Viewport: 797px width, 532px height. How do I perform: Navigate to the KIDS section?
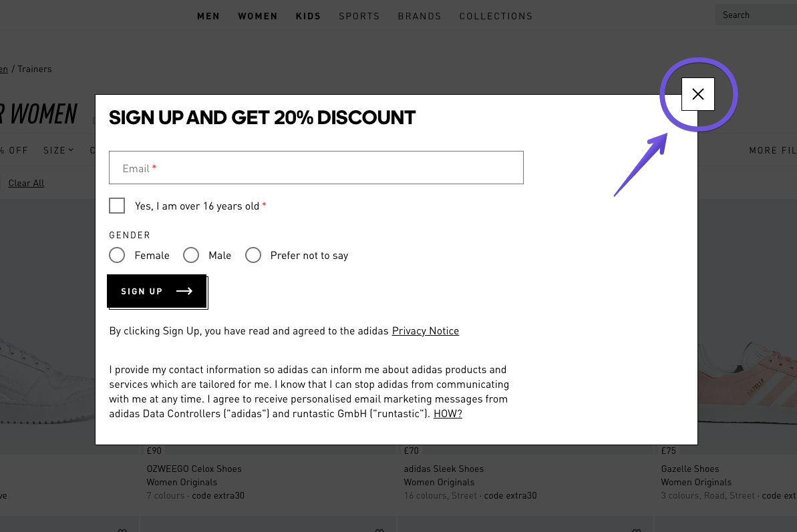308,15
